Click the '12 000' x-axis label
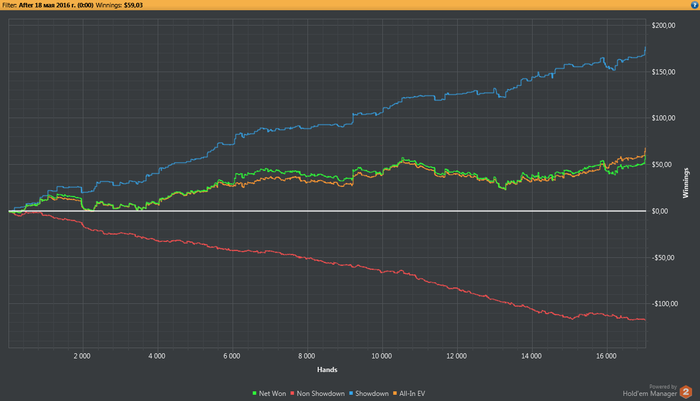 456,356
